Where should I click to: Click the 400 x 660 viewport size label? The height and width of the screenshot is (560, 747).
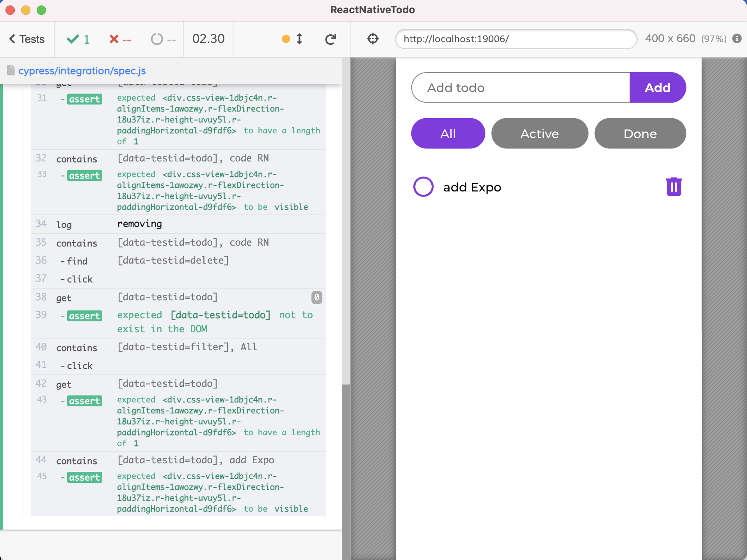(670, 39)
